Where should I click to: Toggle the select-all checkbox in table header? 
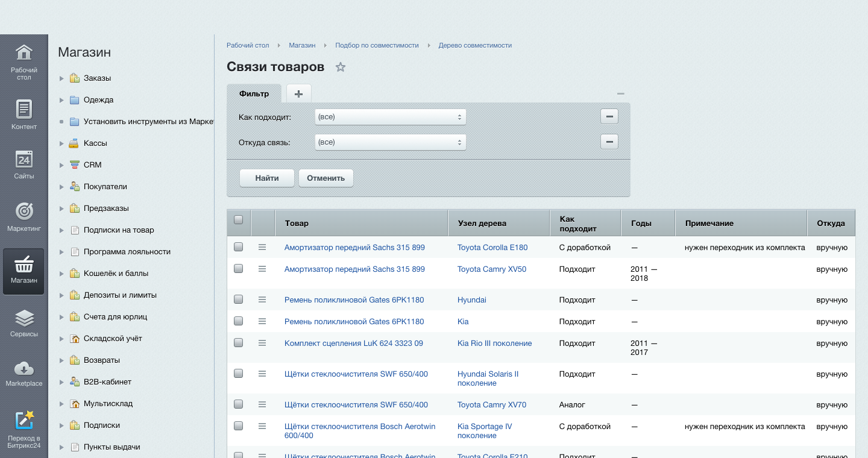(238, 220)
